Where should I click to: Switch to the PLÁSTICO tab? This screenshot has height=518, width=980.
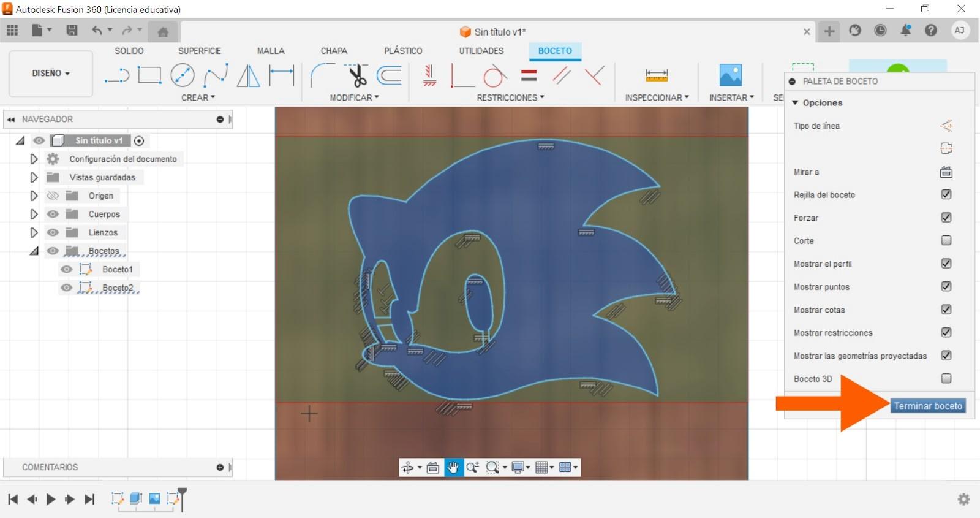coord(403,51)
